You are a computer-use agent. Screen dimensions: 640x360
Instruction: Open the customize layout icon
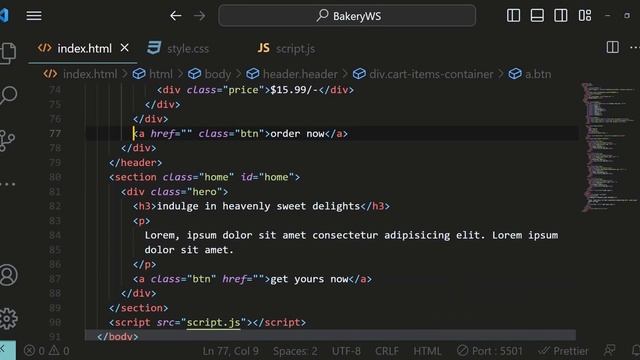coord(584,16)
